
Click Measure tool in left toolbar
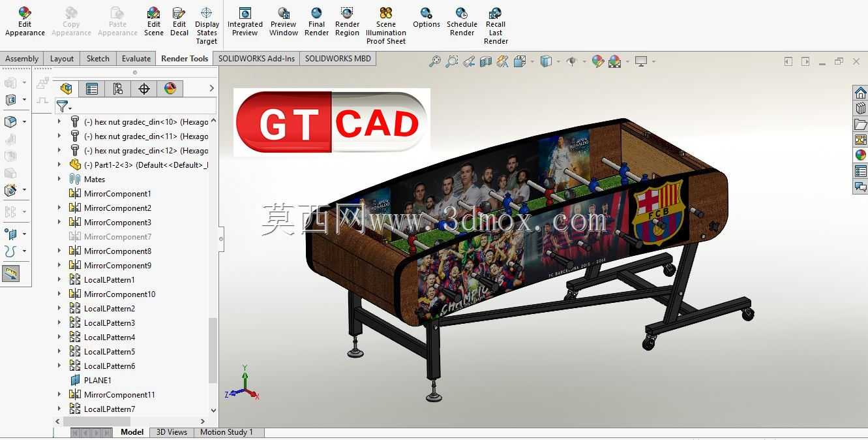pyautogui.click(x=10, y=274)
